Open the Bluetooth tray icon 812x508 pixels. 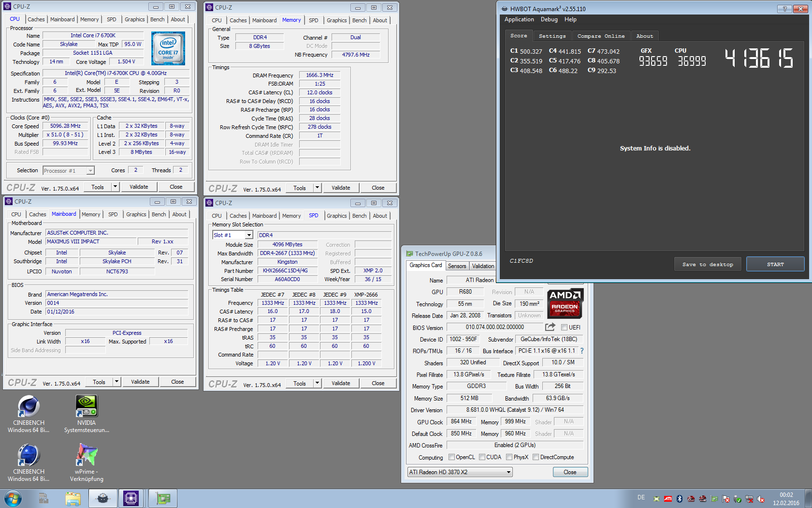click(680, 499)
